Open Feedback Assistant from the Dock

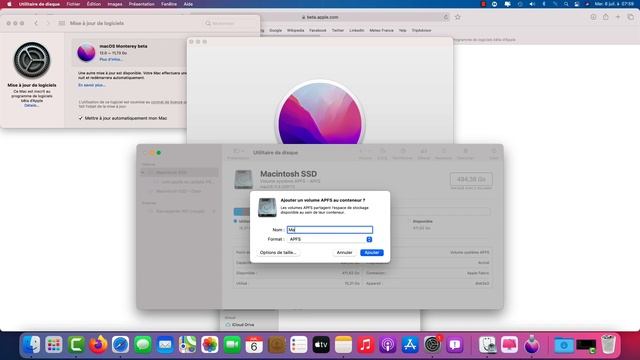pyautogui.click(x=455, y=345)
